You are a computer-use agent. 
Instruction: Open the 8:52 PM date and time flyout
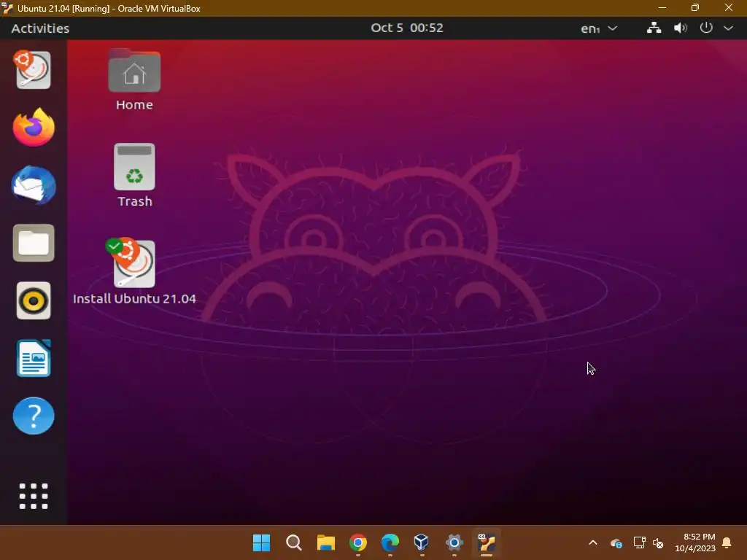click(x=695, y=542)
